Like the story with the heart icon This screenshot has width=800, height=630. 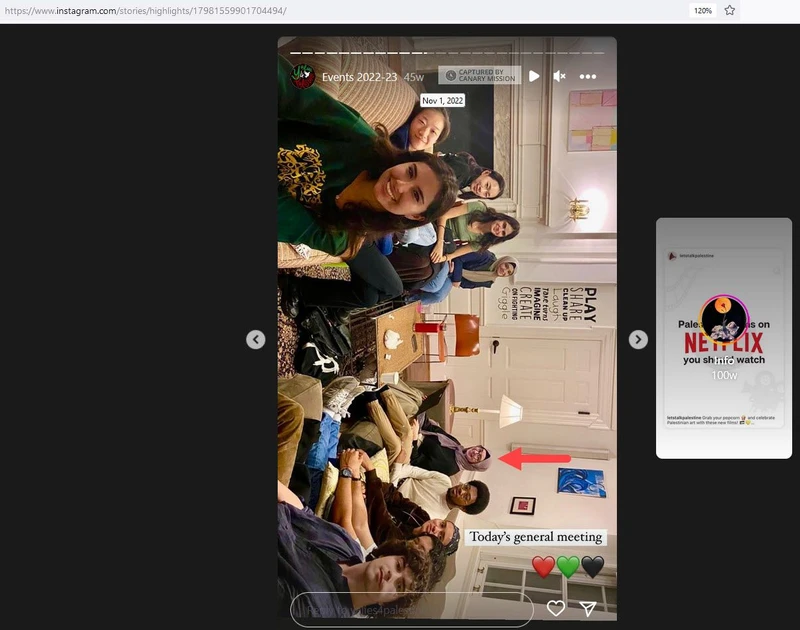pos(556,608)
